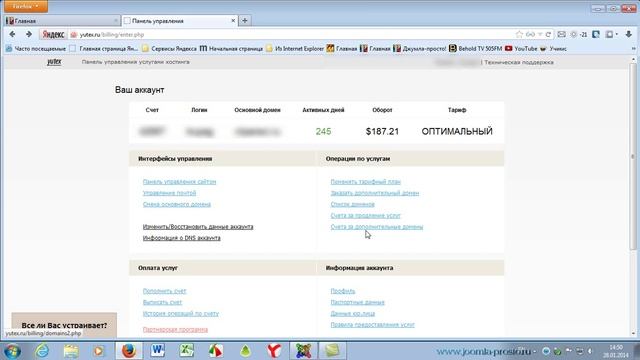
Task: Click the Смена основного домена link
Action: [177, 204]
